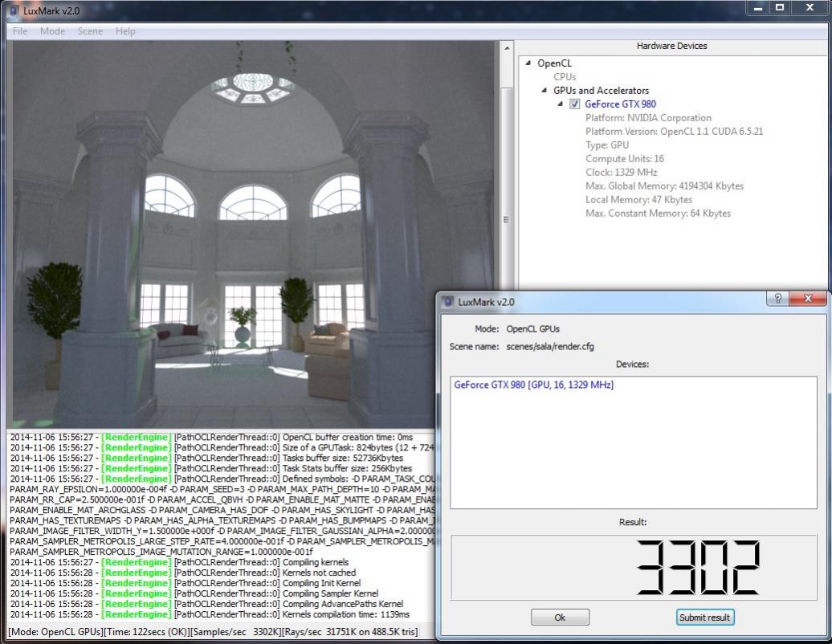Click 'Max. Global Memory: 4194304 Kbytes' row
This screenshot has height=644, width=832.
coord(664,186)
